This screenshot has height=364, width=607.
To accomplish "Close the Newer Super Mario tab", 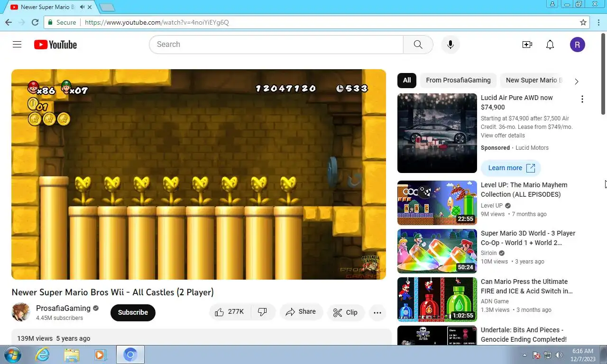I will pos(90,7).
